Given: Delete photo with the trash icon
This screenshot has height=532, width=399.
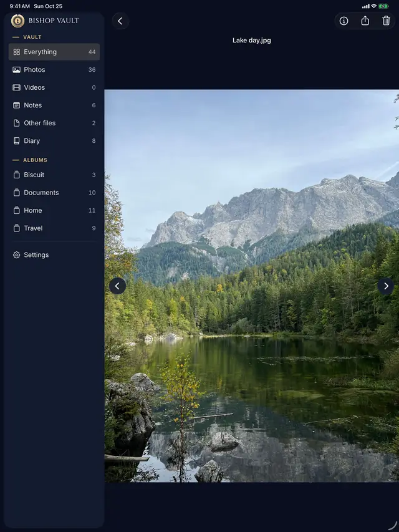Looking at the screenshot, I should coord(386,21).
